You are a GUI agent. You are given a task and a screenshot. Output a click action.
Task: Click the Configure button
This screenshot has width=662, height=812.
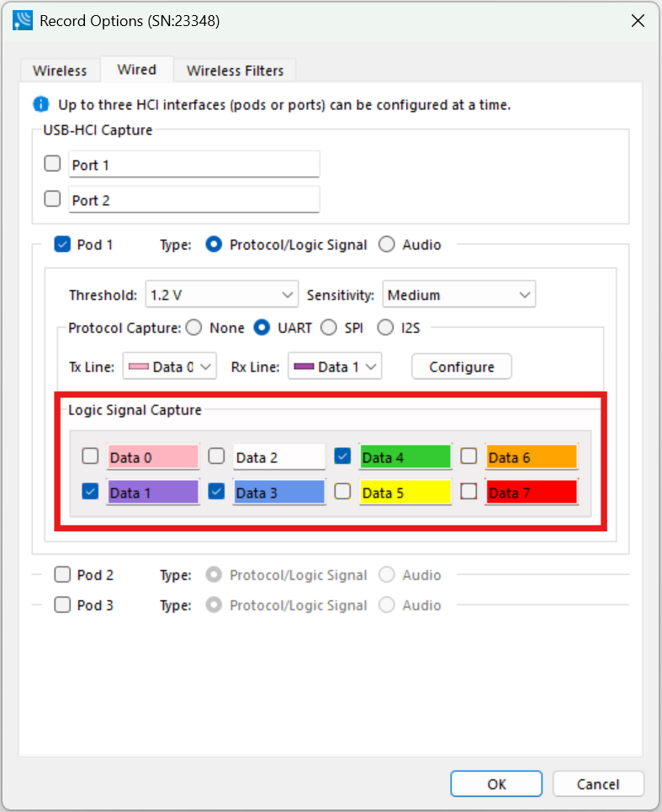[461, 366]
